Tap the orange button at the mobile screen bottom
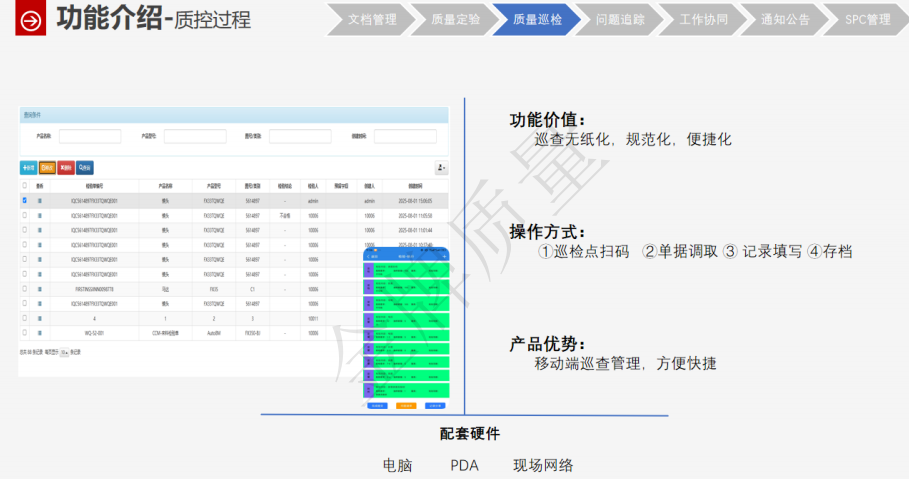The image size is (909, 479). pyautogui.click(x=405, y=406)
